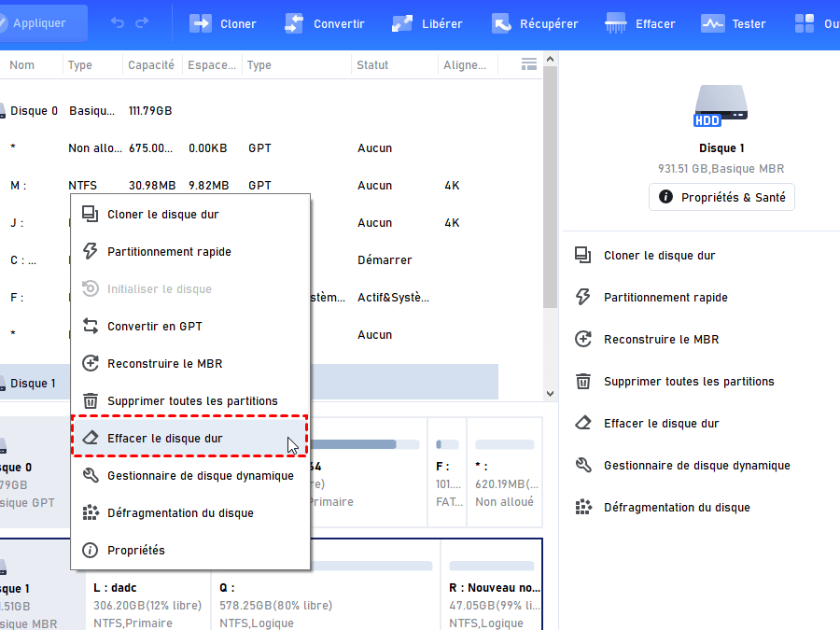Click the 111.79GB capacity cell
840x630 pixels.
(150, 111)
